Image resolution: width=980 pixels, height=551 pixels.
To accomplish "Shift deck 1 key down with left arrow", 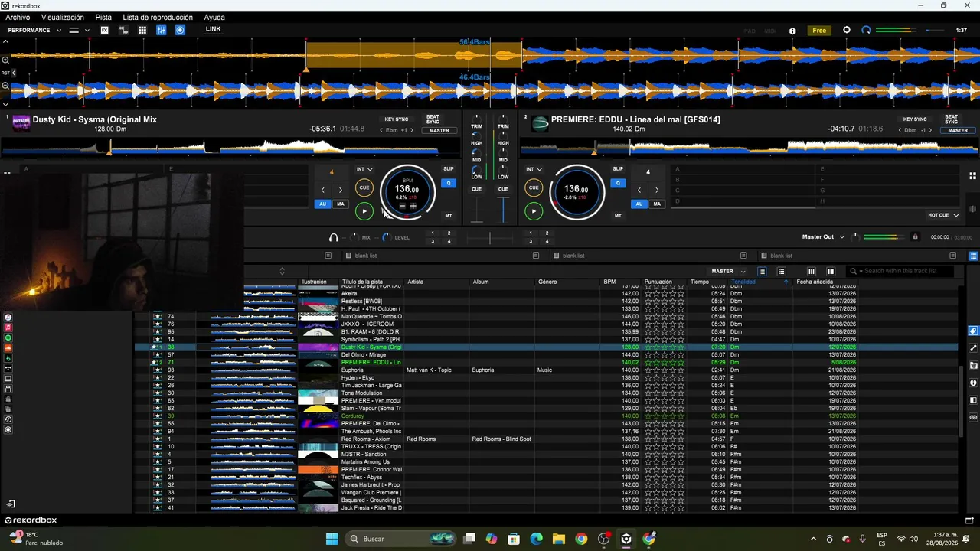I will [382, 130].
